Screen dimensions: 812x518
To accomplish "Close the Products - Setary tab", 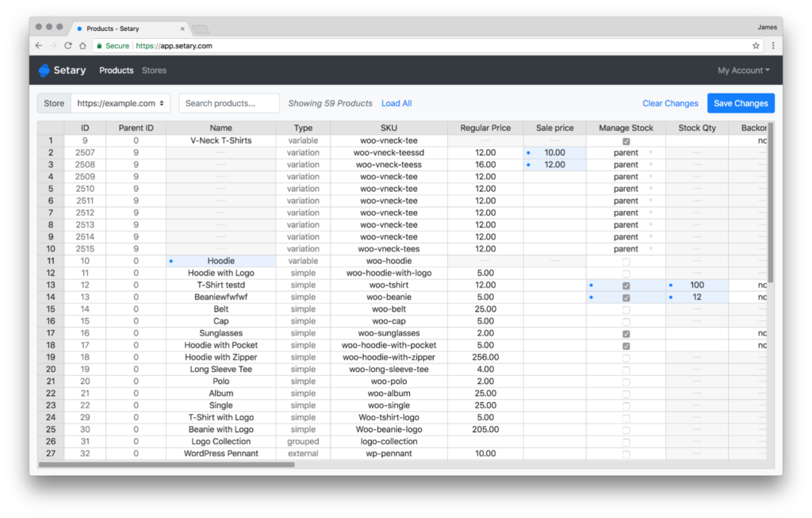I will (x=183, y=29).
